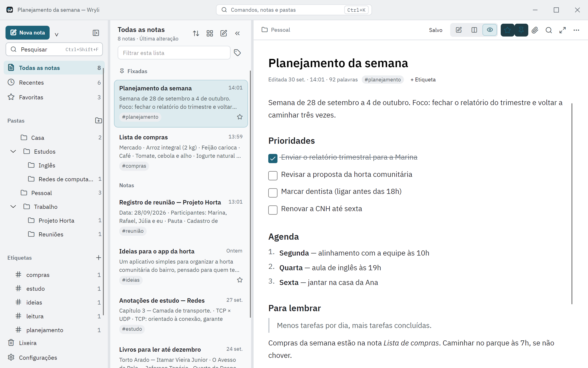Click the Nova nota button
Screen dimensions: 588x368
pyautogui.click(x=28, y=33)
